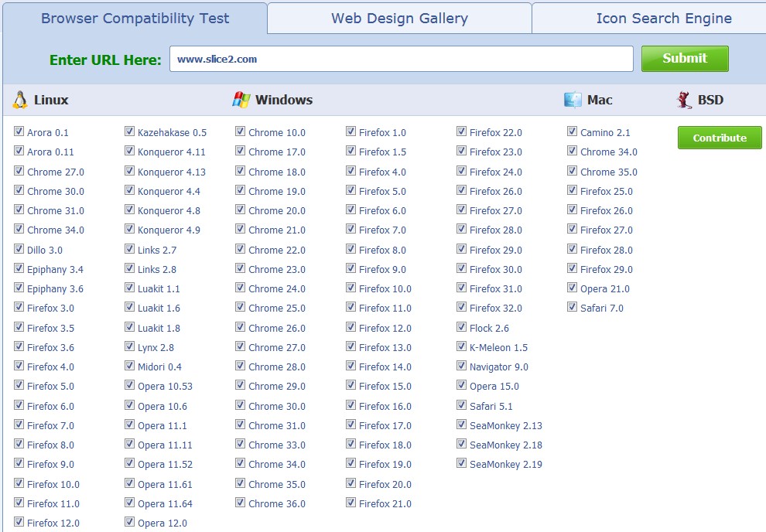This screenshot has height=532, width=766.
Task: Toggle the Luakit 1.8 checkbox
Action: click(129, 327)
